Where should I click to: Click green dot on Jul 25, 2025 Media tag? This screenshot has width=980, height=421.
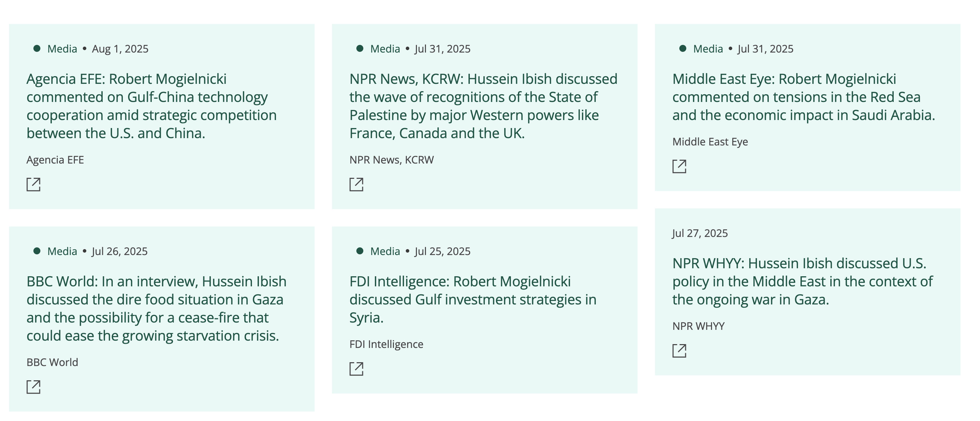360,251
